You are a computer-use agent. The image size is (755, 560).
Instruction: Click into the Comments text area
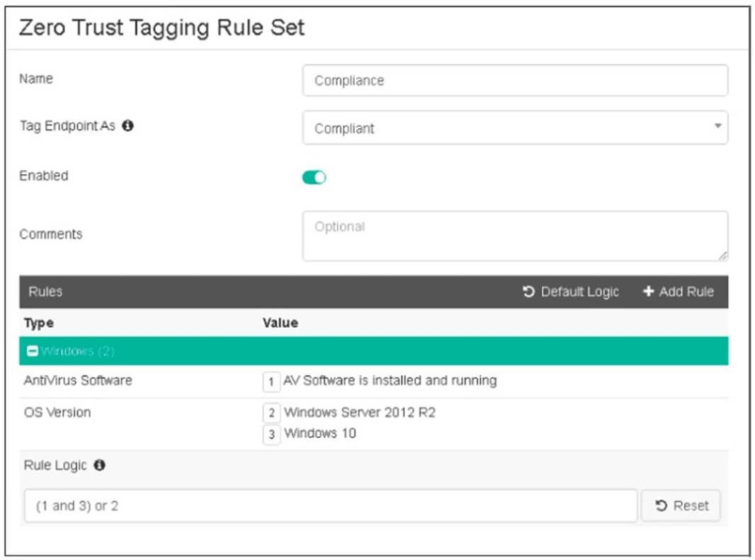click(515, 236)
